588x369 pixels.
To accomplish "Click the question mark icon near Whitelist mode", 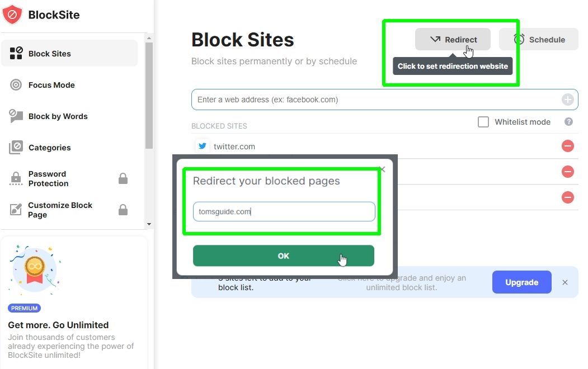I will (568, 121).
